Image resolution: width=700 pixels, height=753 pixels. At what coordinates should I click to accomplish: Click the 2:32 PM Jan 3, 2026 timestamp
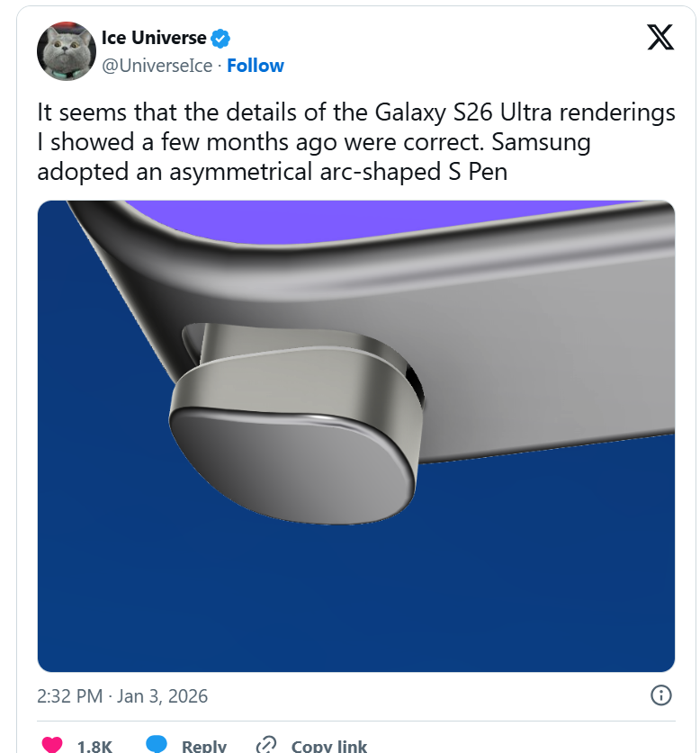122,695
